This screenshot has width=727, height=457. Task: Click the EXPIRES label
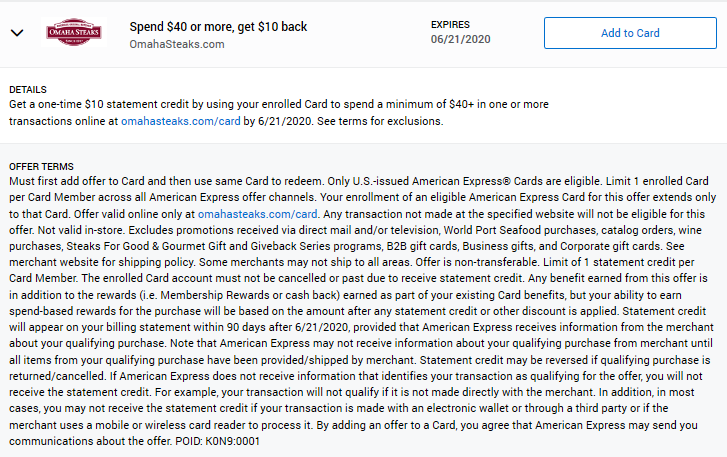pyautogui.click(x=450, y=25)
